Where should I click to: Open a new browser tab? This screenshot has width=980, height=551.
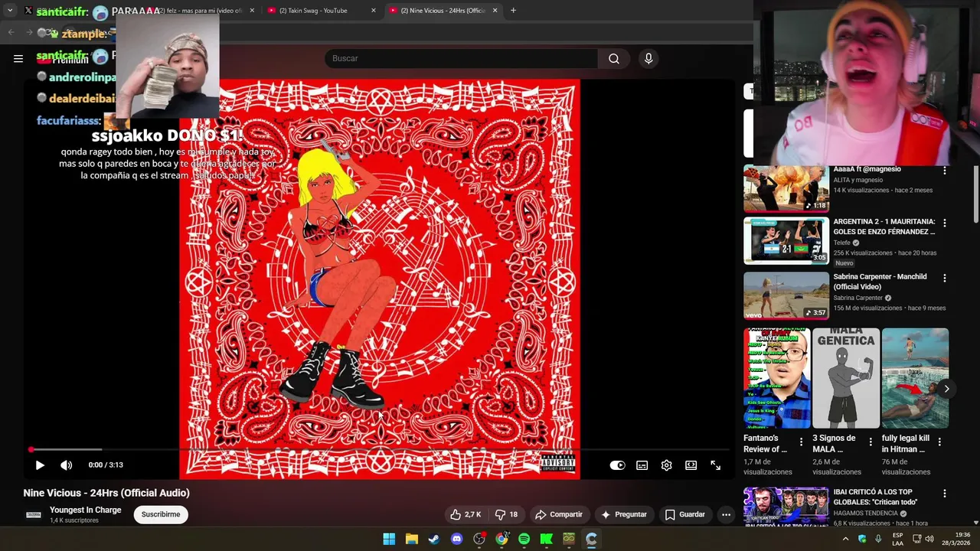[x=513, y=11]
